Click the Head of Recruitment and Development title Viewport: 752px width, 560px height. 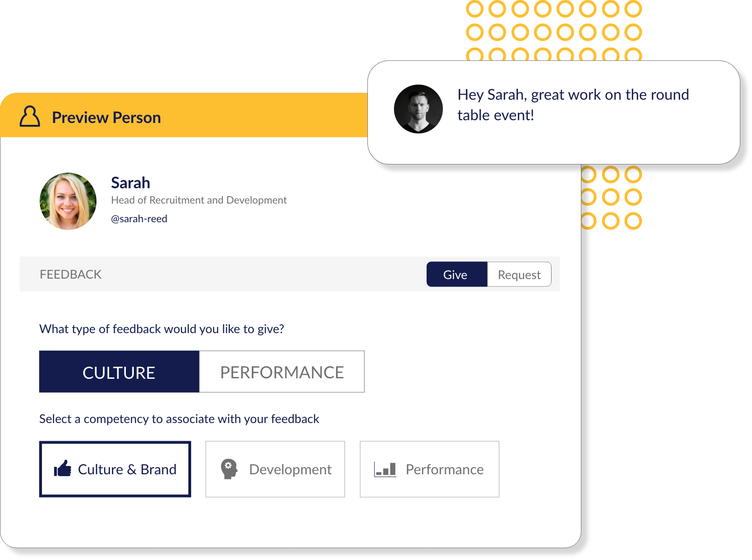(199, 200)
